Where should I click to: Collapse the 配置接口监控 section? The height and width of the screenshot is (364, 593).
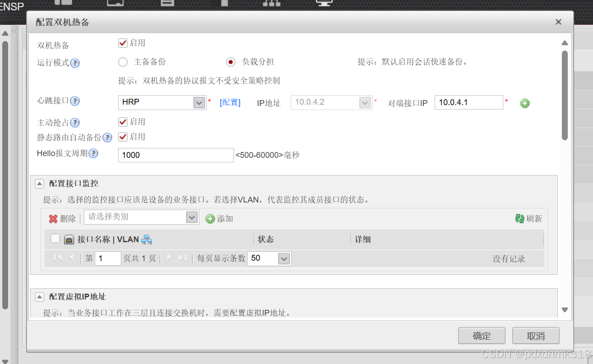tap(40, 184)
